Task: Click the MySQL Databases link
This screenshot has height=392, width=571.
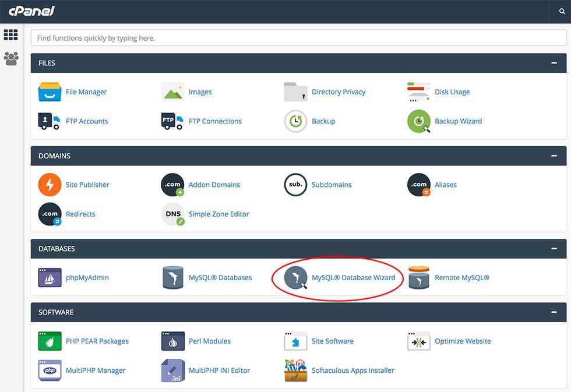Action: click(x=220, y=277)
